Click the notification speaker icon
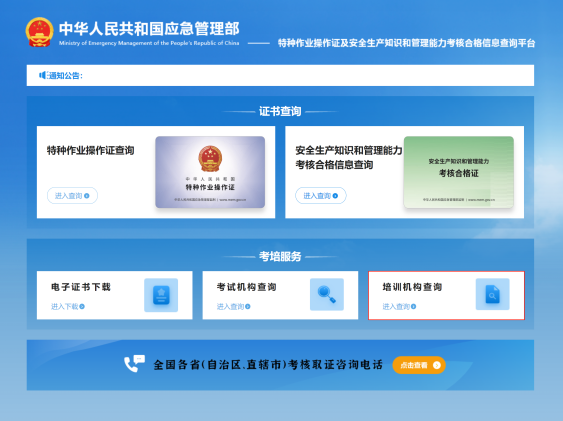 (42, 75)
